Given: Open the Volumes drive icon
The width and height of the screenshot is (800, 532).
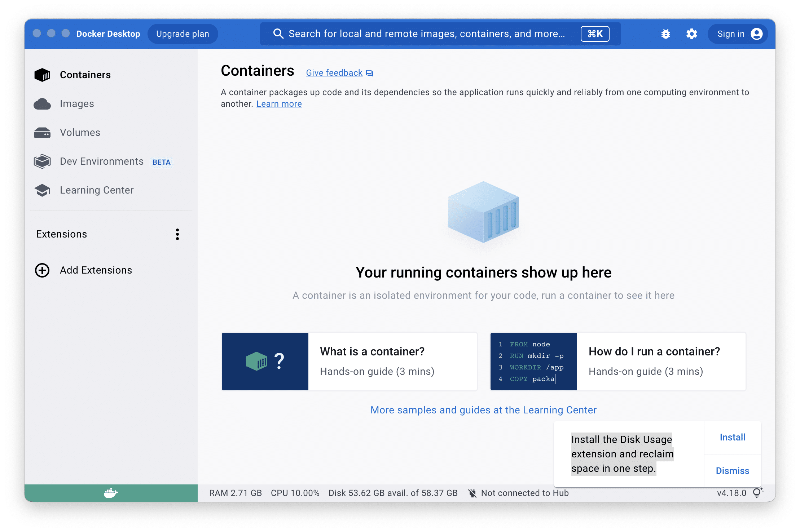Looking at the screenshot, I should (42, 133).
